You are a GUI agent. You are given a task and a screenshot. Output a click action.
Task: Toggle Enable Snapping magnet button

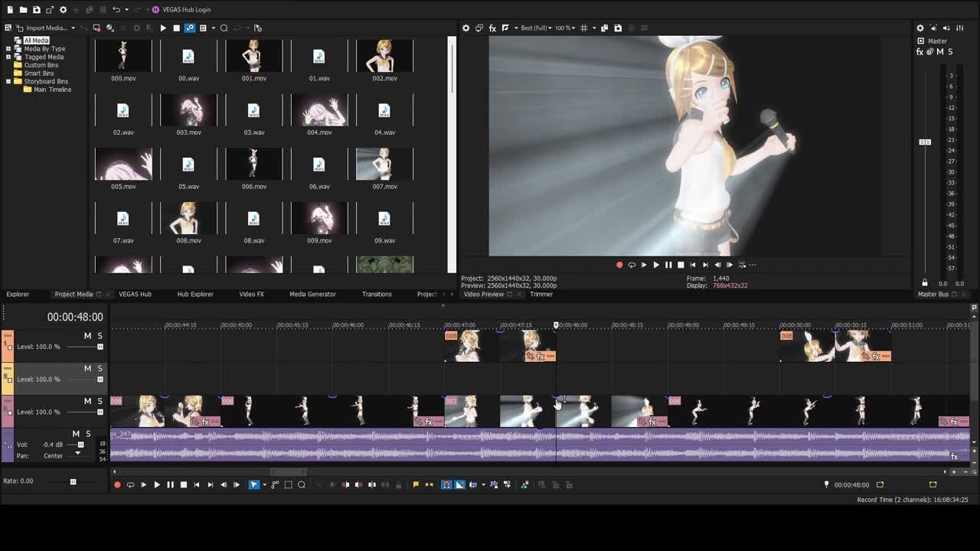tap(446, 484)
